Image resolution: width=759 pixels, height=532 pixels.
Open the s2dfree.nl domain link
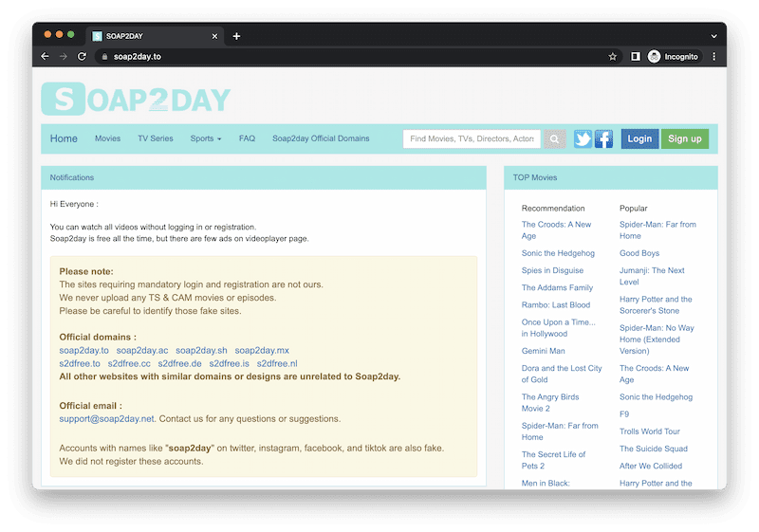pyautogui.click(x=277, y=363)
